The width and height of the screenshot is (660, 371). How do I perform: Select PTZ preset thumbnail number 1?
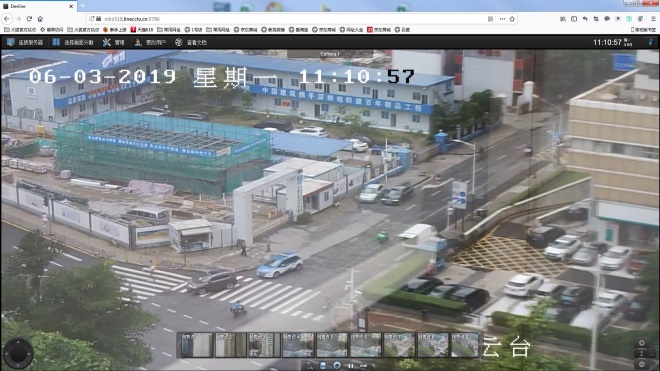pyautogui.click(x=197, y=345)
